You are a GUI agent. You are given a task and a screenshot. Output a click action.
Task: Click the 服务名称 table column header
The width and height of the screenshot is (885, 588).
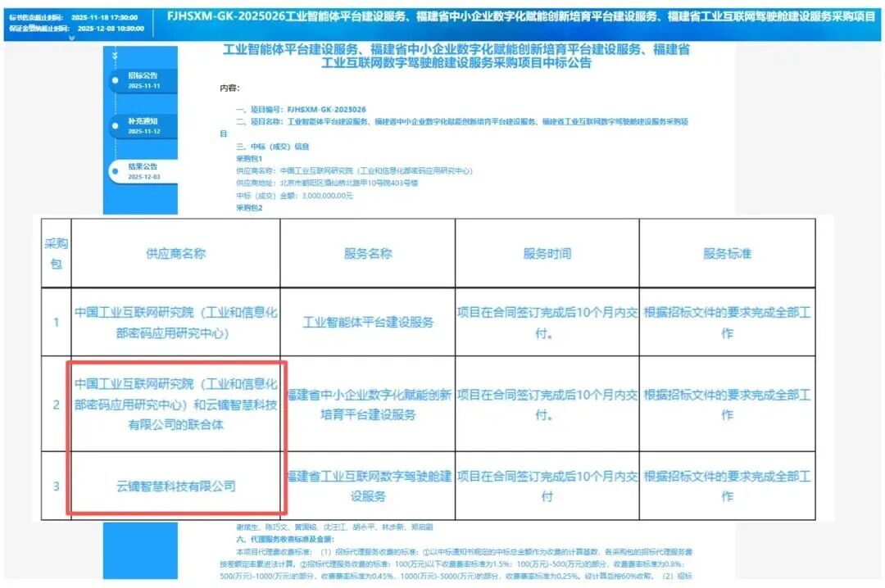click(x=367, y=253)
